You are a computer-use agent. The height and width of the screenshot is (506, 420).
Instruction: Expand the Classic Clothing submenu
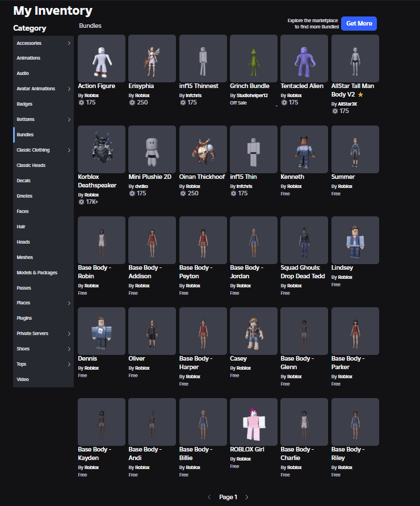pyautogui.click(x=69, y=150)
